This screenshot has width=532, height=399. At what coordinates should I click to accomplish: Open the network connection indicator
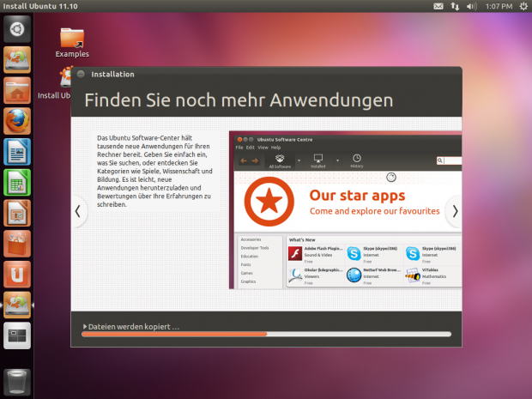tap(455, 6)
